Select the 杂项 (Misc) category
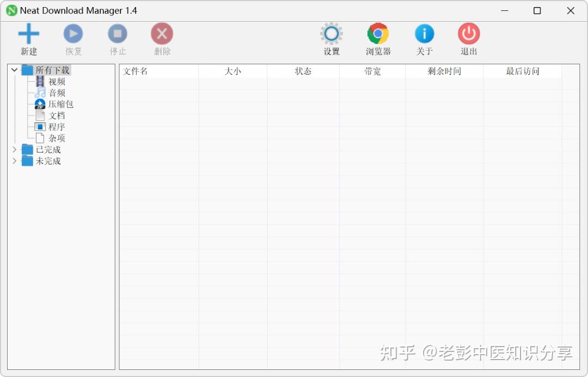This screenshot has width=588, height=377. (x=57, y=138)
